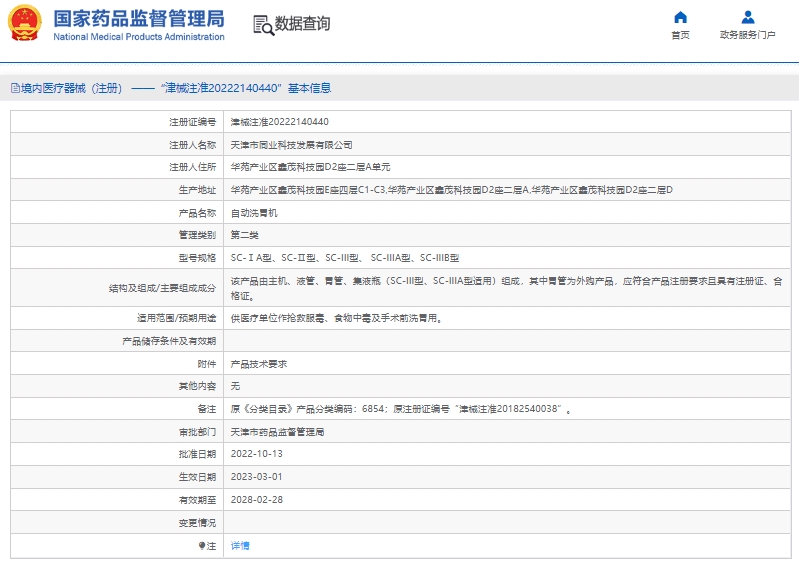Click 天津市药品监督管理局 approval department

click(277, 432)
